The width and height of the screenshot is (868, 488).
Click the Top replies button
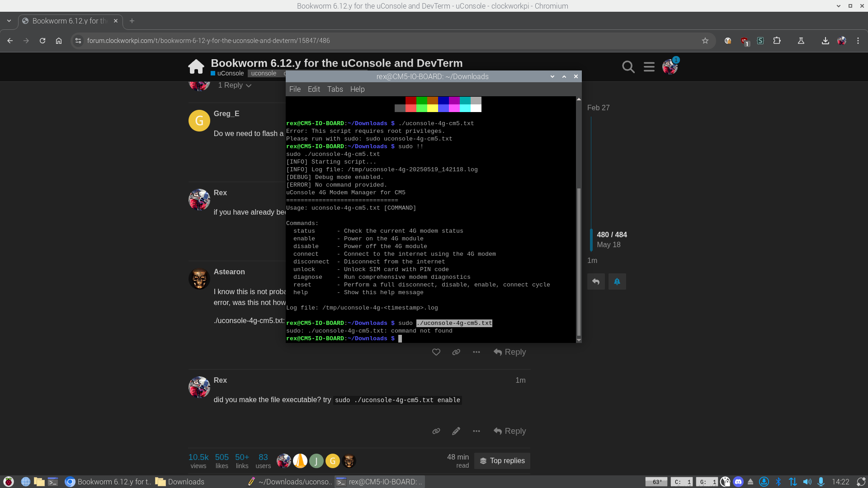point(502,461)
